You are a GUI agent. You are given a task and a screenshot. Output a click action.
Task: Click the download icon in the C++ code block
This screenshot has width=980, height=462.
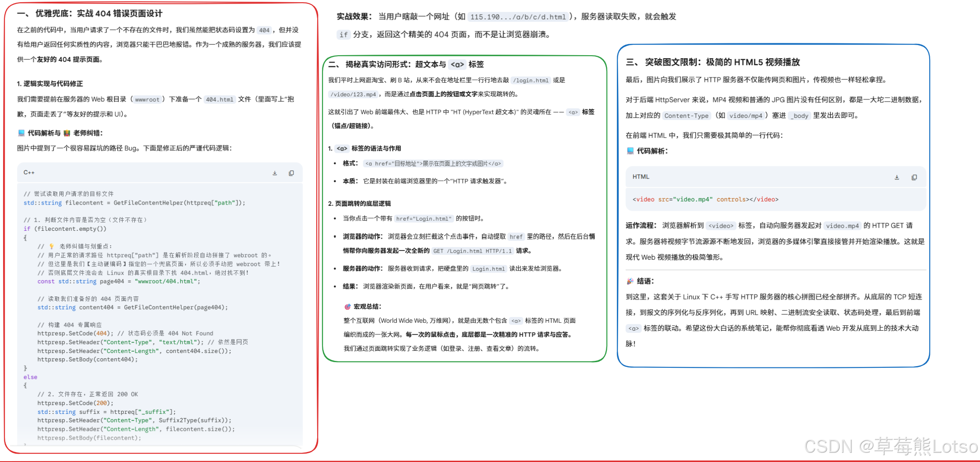275,173
